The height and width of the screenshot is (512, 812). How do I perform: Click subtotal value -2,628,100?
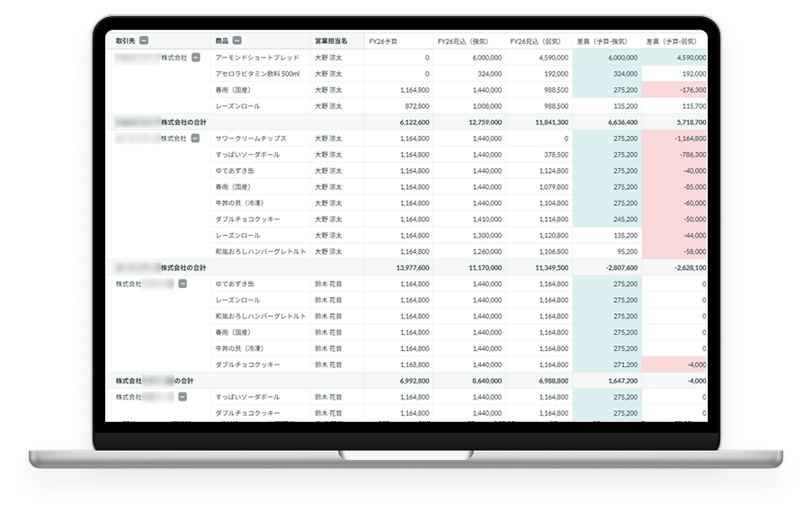(674, 268)
